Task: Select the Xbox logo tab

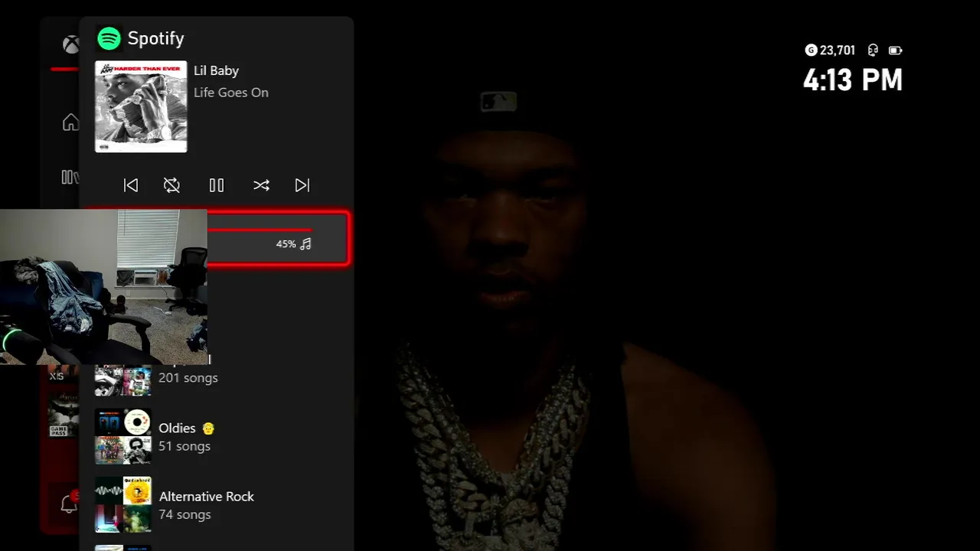Action: 70,44
